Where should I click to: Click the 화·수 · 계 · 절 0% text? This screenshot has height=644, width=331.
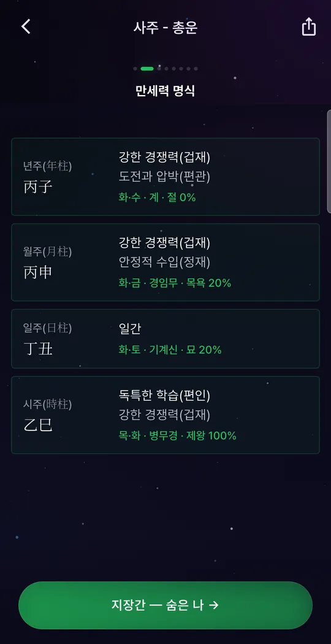157,197
